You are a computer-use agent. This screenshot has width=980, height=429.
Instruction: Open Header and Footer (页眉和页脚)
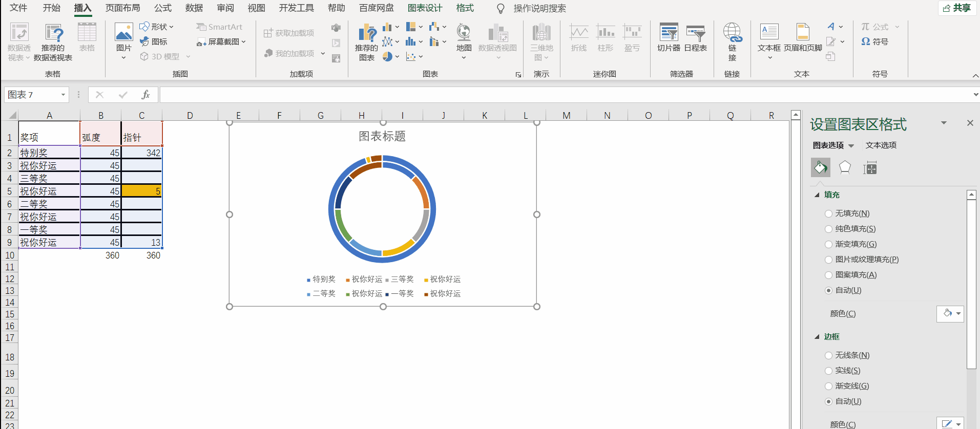(x=803, y=37)
